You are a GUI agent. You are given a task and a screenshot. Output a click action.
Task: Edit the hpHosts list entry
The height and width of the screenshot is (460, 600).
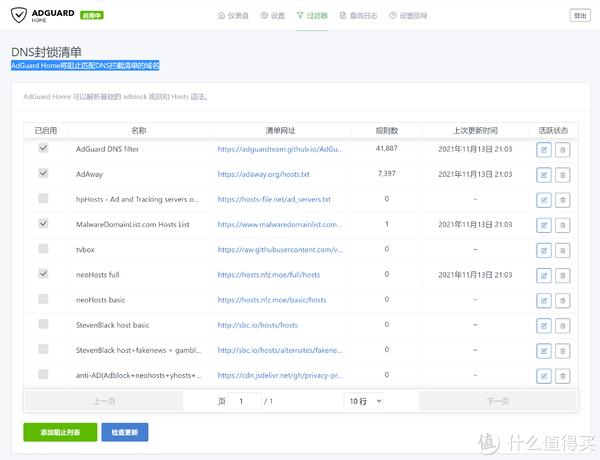544,200
